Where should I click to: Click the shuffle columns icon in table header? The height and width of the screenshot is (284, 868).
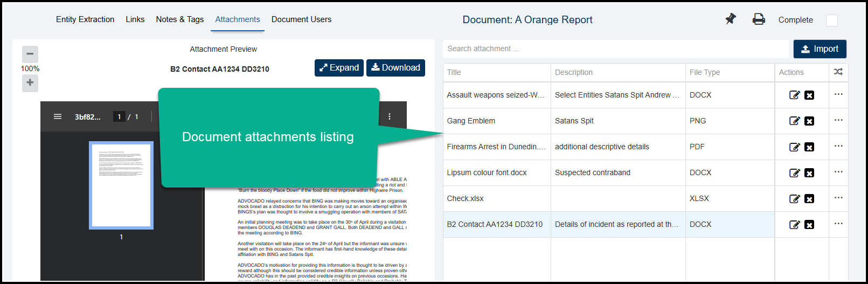click(x=838, y=72)
